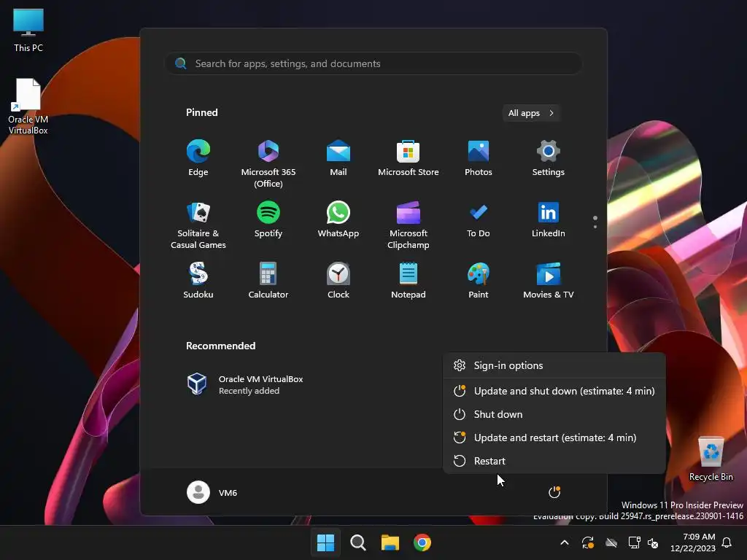Screen dimensions: 747x560
Task: Open network status tray icon
Action: tap(634, 542)
